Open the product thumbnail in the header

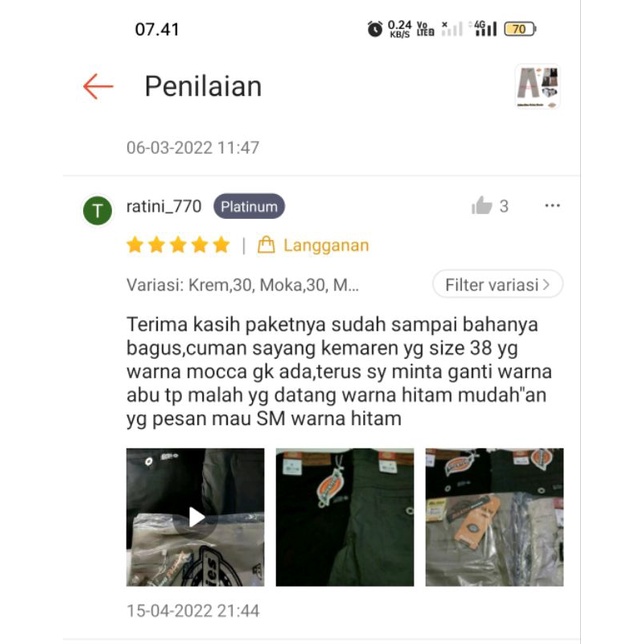point(538,86)
